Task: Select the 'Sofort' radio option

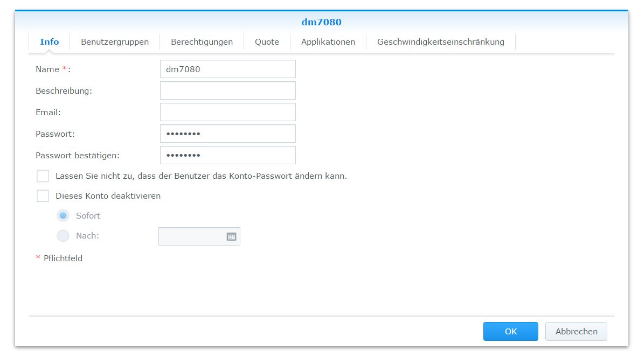Action: coord(63,216)
